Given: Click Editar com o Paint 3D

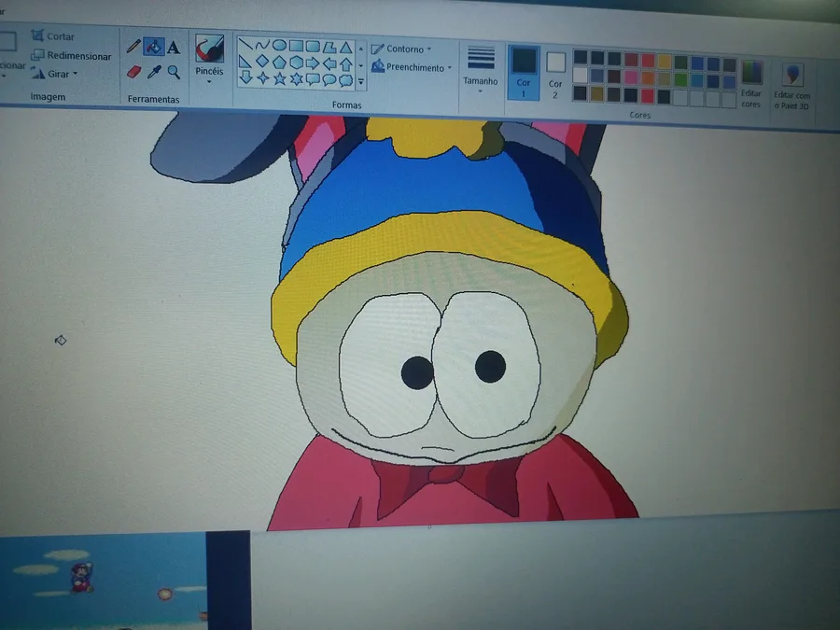Looking at the screenshot, I should (x=791, y=86).
